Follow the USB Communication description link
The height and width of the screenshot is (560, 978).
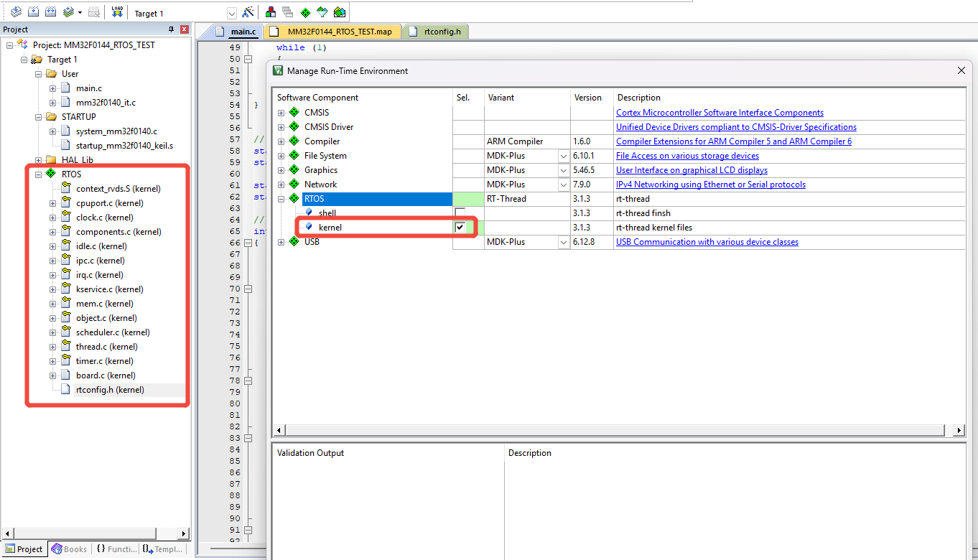click(707, 241)
